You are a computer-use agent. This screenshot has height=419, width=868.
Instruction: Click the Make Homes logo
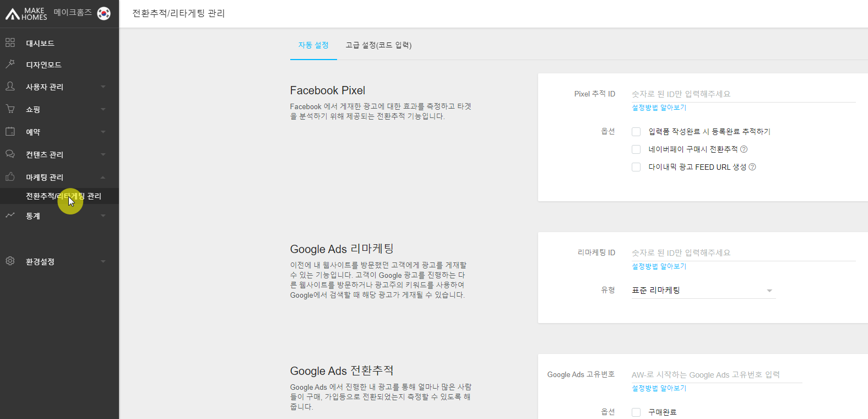point(26,14)
